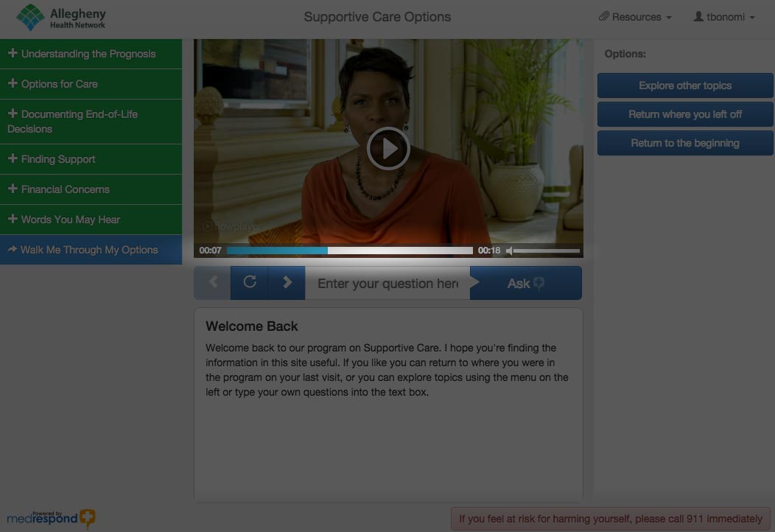Mute video via the speaker icon
Viewport: 775px width, 532px height.
pos(509,251)
